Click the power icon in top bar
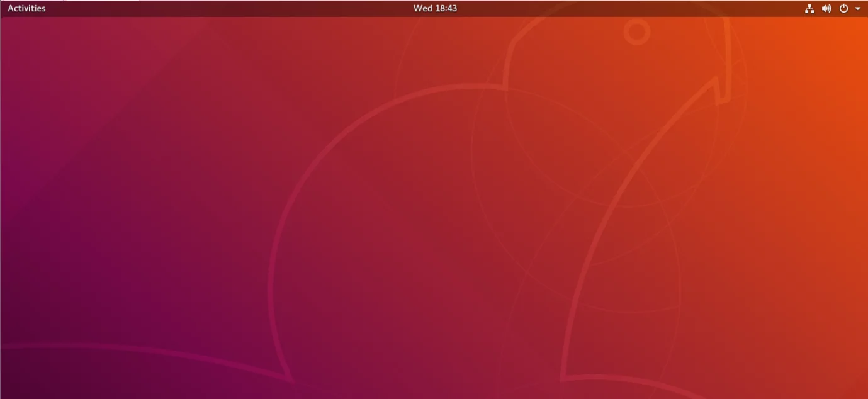Viewport: 868px width, 399px height. point(844,9)
